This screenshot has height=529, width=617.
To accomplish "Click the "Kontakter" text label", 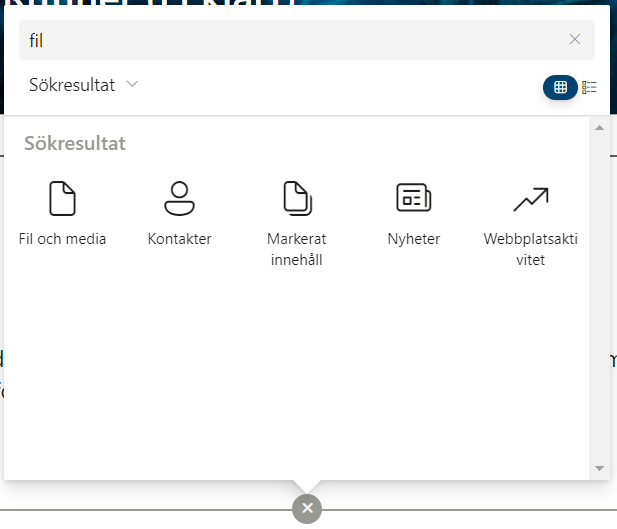I will click(179, 239).
